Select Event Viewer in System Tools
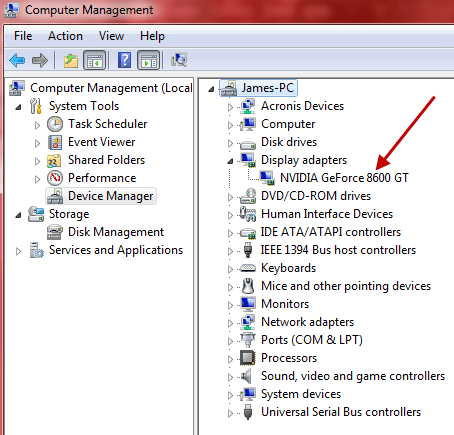Image resolution: width=454 pixels, height=435 pixels. click(101, 142)
